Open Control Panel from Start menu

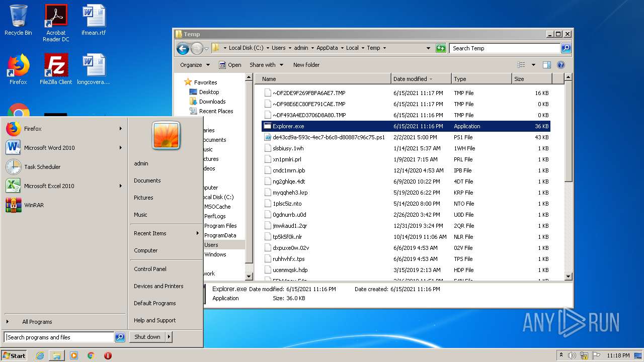pyautogui.click(x=150, y=269)
